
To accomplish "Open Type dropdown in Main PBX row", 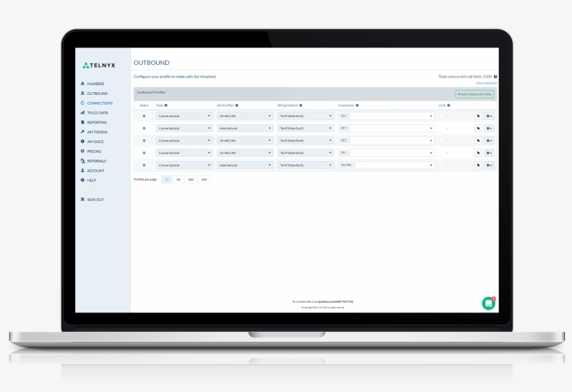I will 184,165.
